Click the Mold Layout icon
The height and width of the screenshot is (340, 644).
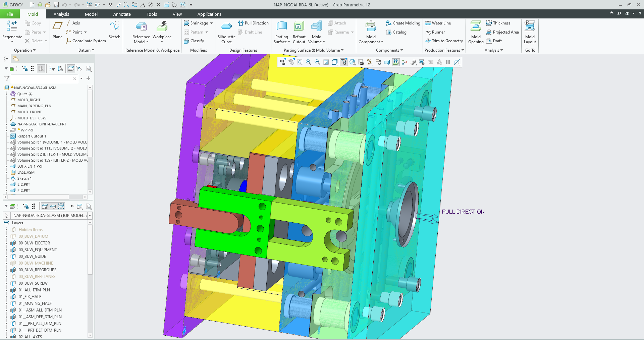(530, 27)
